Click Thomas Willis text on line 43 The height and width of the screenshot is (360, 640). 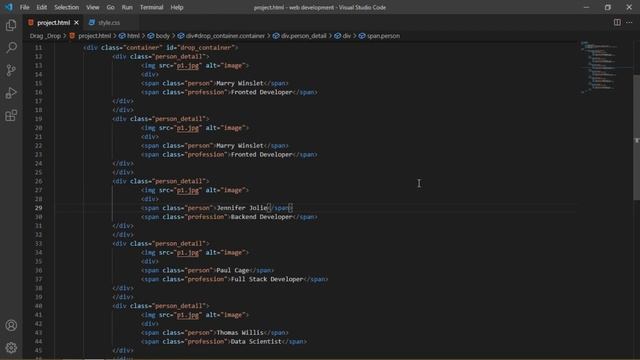[x=240, y=333]
